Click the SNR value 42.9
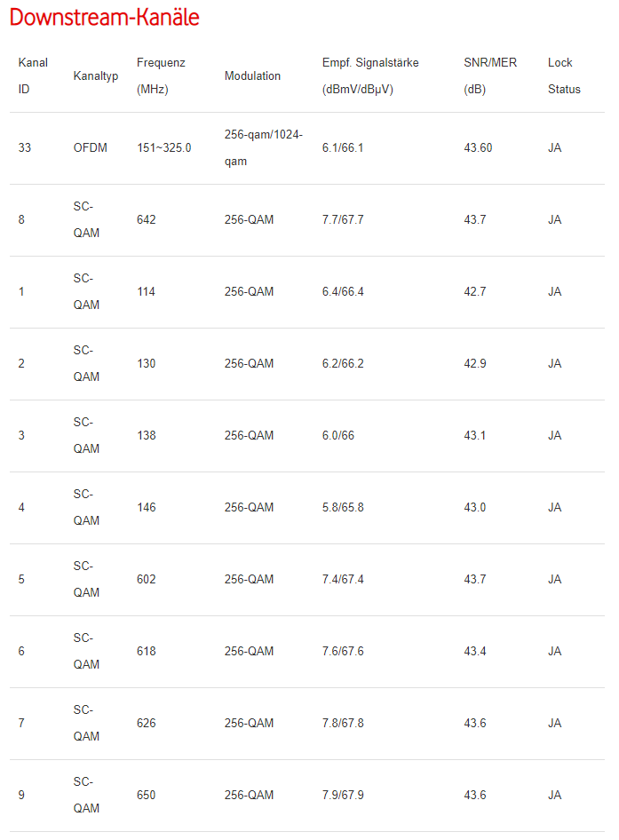 475,364
